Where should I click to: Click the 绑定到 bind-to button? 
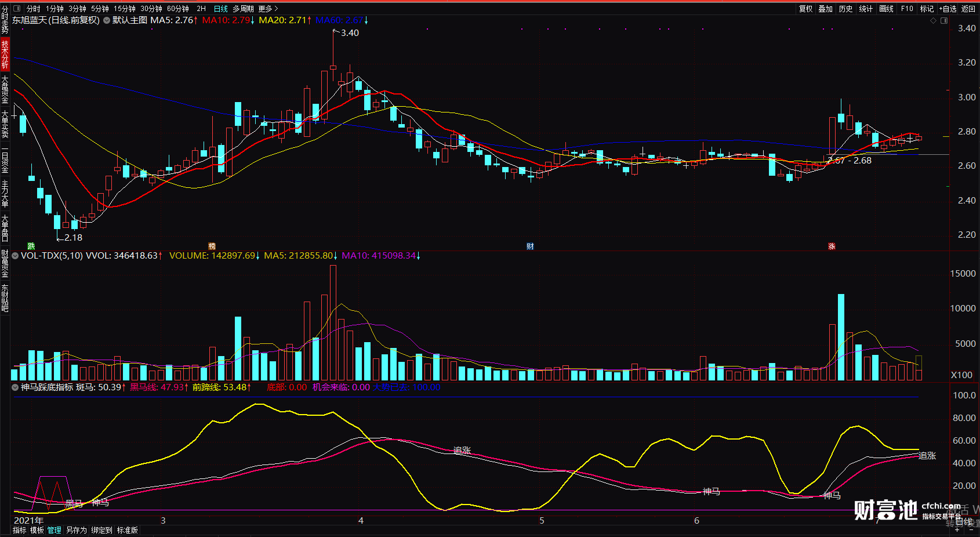pyautogui.click(x=101, y=530)
